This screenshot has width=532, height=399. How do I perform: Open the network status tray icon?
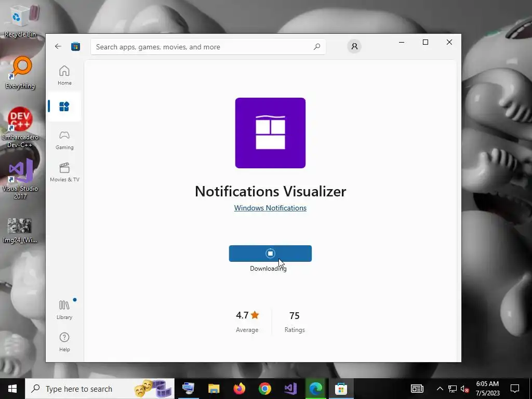tap(453, 389)
